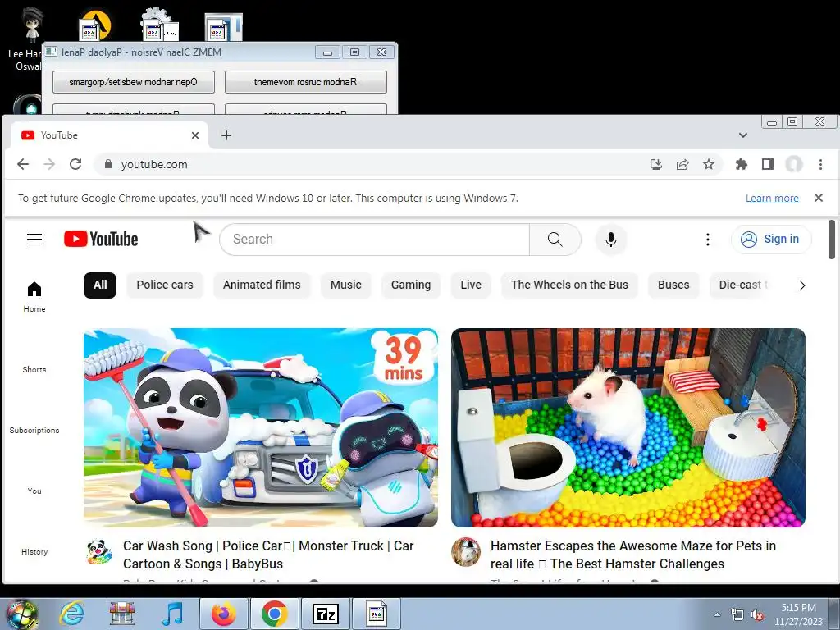840x630 pixels.
Task: Open YouTube settings three-dot menu
Action: (708, 239)
